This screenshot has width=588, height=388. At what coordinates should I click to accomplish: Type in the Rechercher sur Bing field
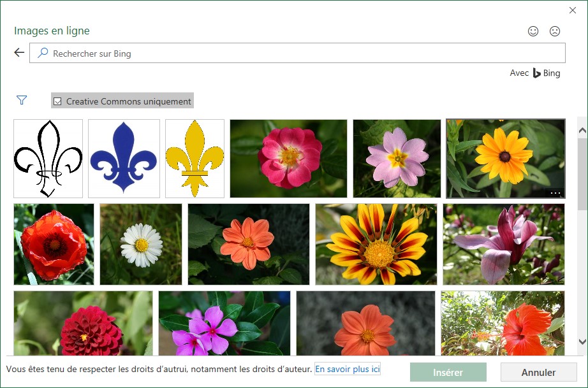(300, 54)
